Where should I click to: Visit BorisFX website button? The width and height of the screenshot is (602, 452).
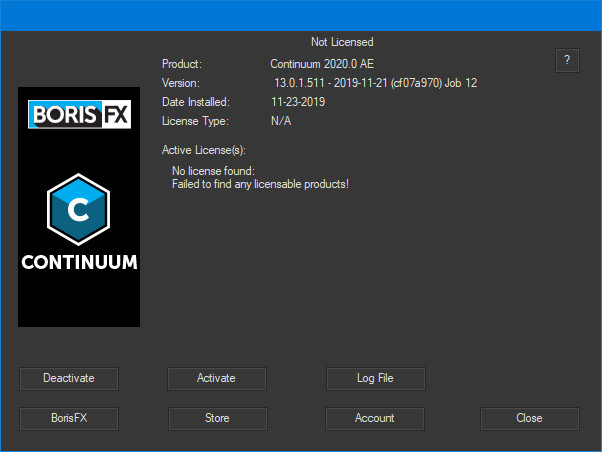(69, 419)
